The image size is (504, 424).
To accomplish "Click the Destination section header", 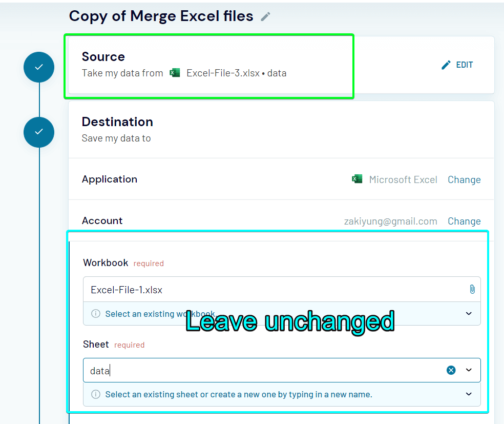I will coord(117,122).
